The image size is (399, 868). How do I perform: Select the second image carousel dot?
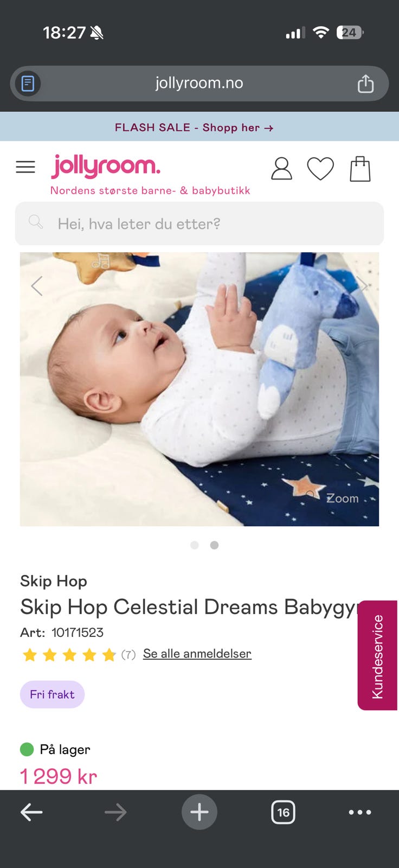click(x=215, y=545)
